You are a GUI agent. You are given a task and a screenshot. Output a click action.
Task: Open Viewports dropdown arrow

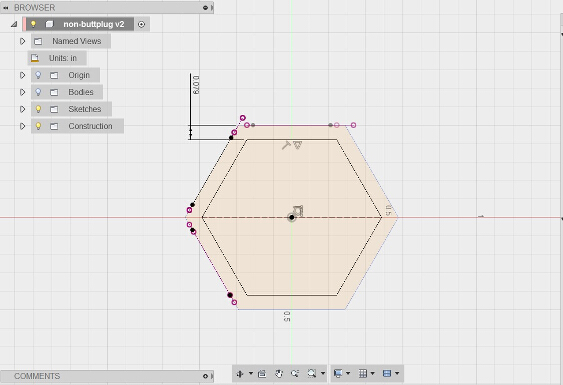[397, 374]
